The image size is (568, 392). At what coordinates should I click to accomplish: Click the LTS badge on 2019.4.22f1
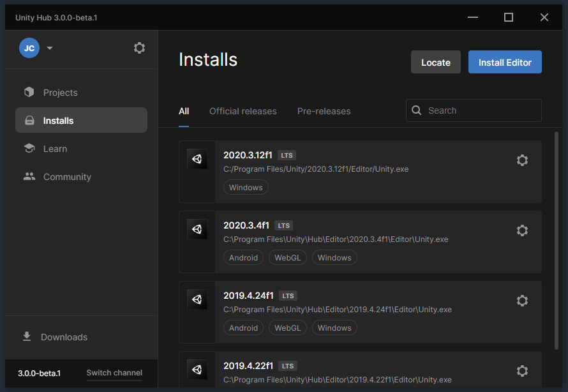[288, 366]
